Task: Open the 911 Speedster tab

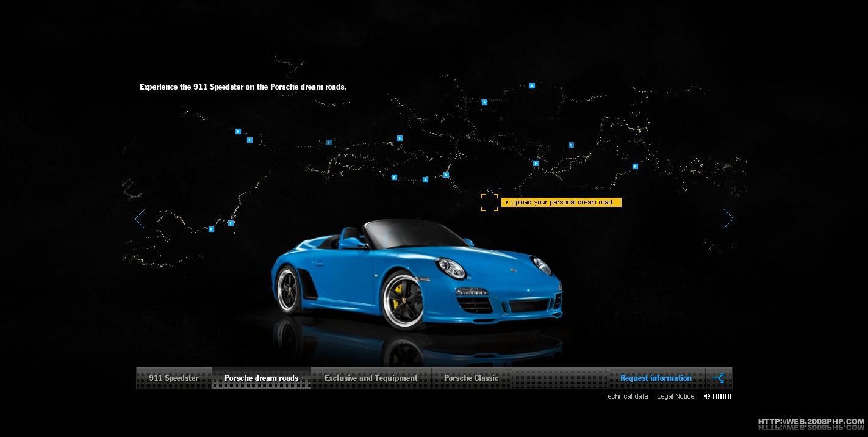Action: 174,378
